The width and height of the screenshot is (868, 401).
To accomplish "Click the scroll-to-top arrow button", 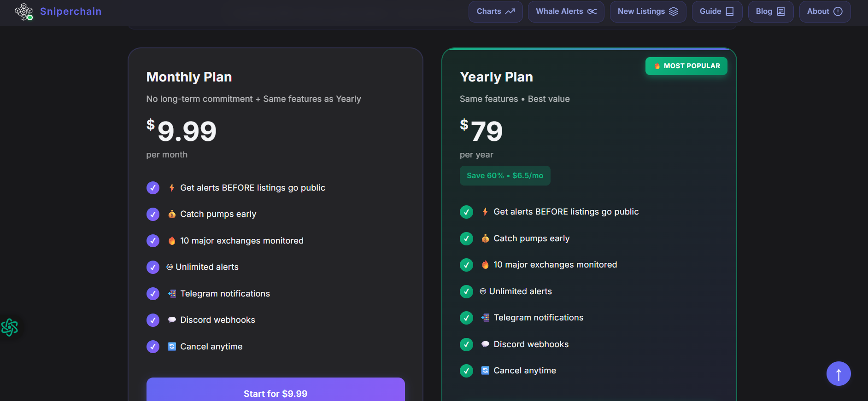I will click(839, 373).
